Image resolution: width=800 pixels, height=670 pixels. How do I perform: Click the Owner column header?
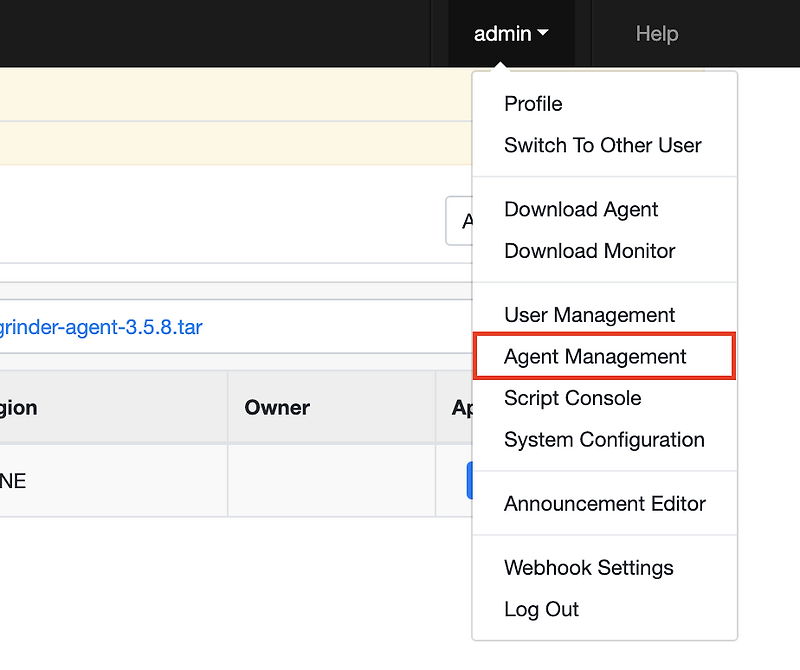(x=277, y=408)
